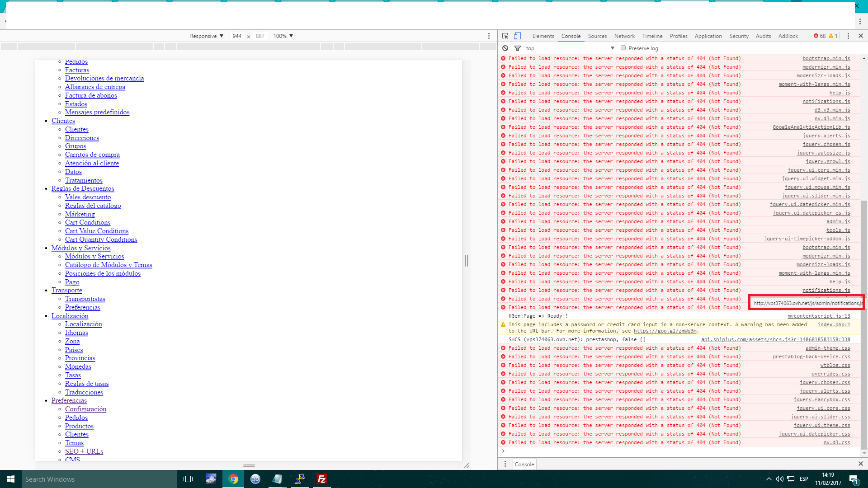Image resolution: width=868 pixels, height=488 pixels.
Task: Toggle the device toolbar icon
Action: click(517, 36)
